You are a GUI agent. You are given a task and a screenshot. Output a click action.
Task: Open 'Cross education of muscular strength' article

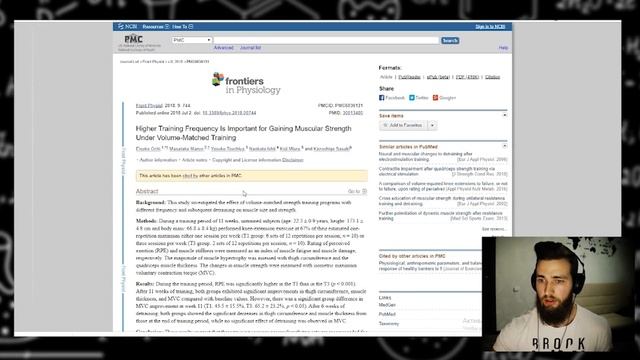442,201
